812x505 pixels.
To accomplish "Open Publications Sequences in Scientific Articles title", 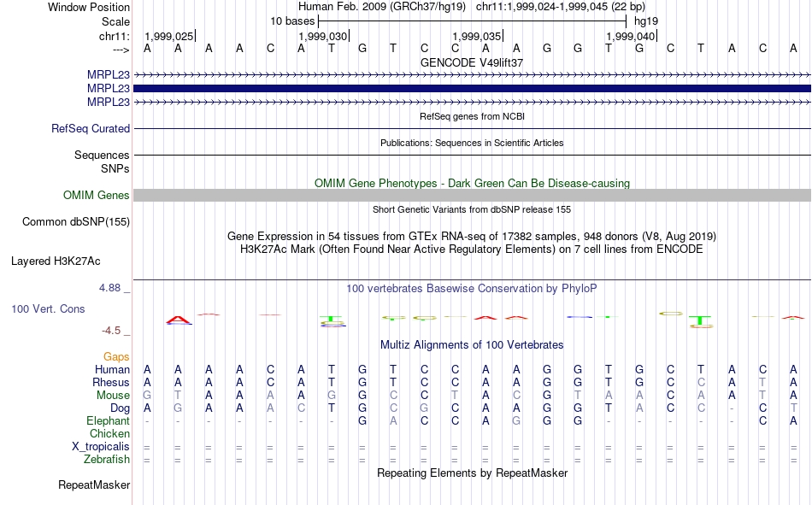I will [472, 143].
